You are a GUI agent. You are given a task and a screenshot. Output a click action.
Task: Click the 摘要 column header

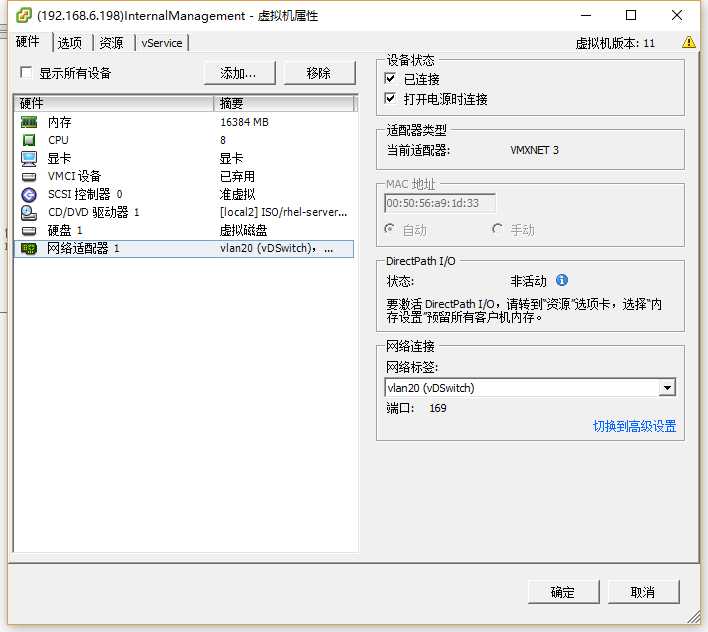click(x=284, y=103)
